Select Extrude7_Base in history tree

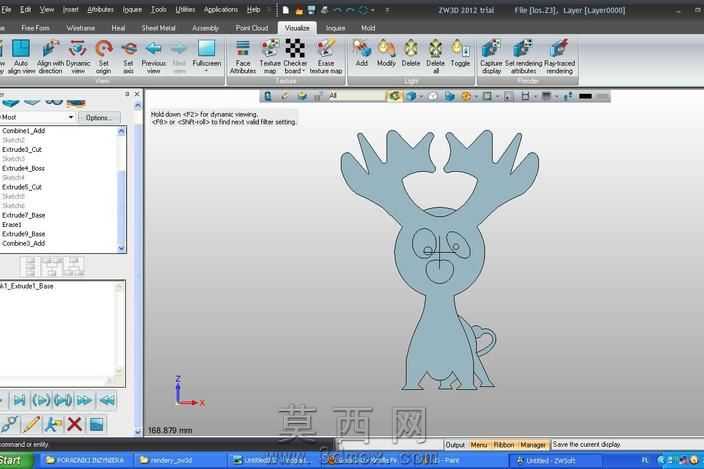tap(23, 215)
